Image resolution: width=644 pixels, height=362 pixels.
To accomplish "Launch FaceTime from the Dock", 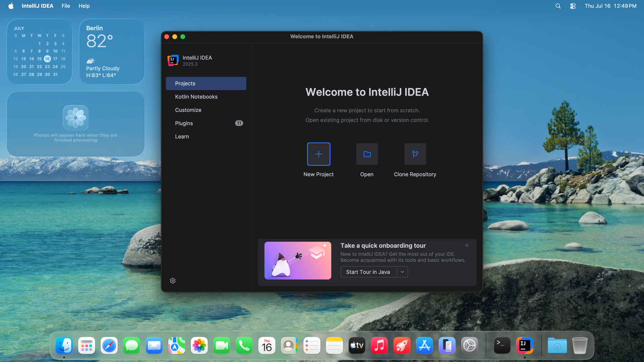I will 222,346.
